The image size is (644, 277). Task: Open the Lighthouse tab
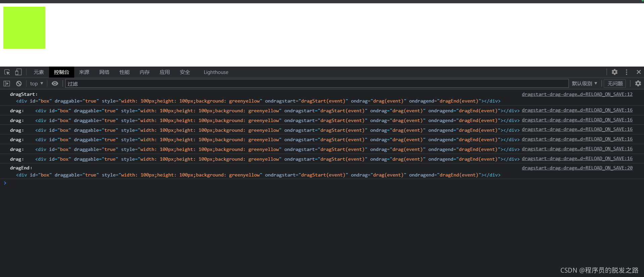216,72
